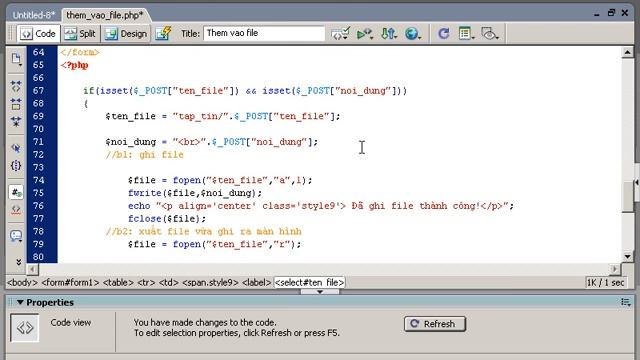
Task: Collapse full tag coding toolbar icon
Action: (16, 86)
